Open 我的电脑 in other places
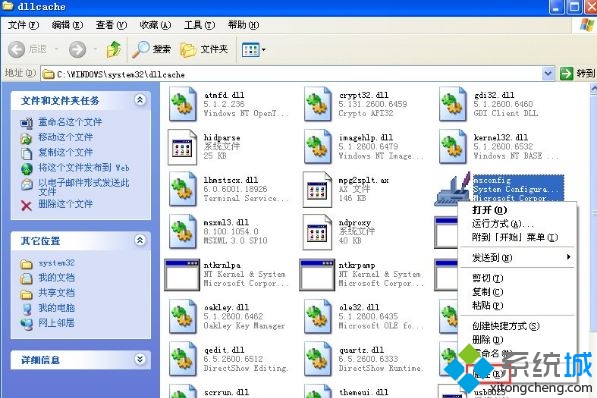Screen dimensions: 597x398 point(56,308)
